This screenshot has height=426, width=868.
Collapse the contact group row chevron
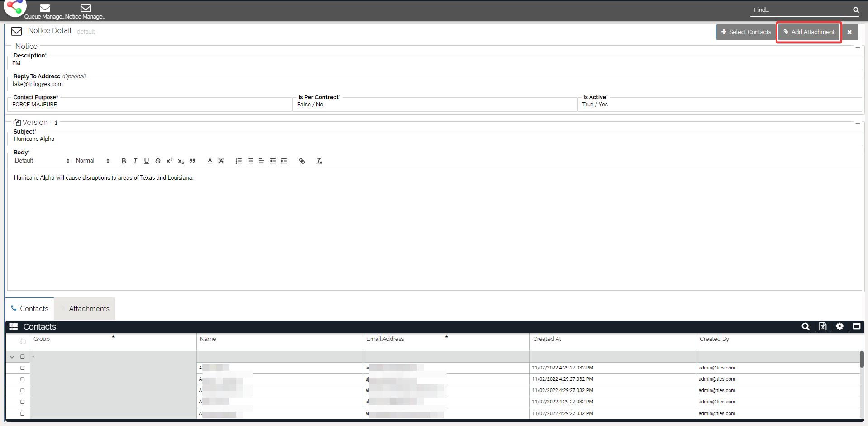pyautogui.click(x=12, y=357)
